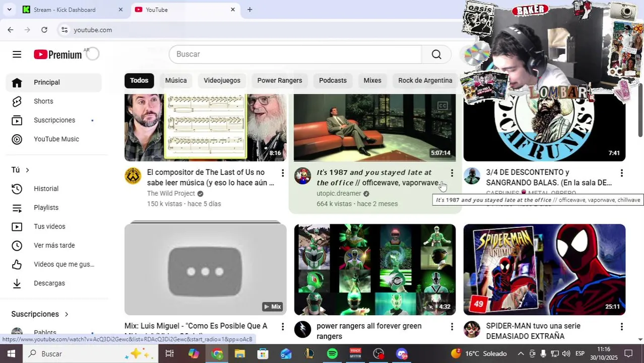Open the Windows Start menu
This screenshot has height=363, width=644.
[x=11, y=354]
